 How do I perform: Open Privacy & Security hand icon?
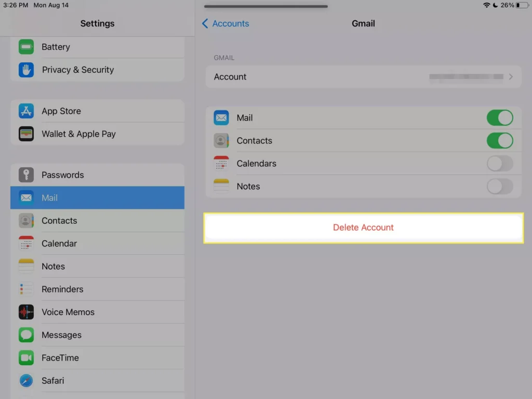tap(26, 70)
